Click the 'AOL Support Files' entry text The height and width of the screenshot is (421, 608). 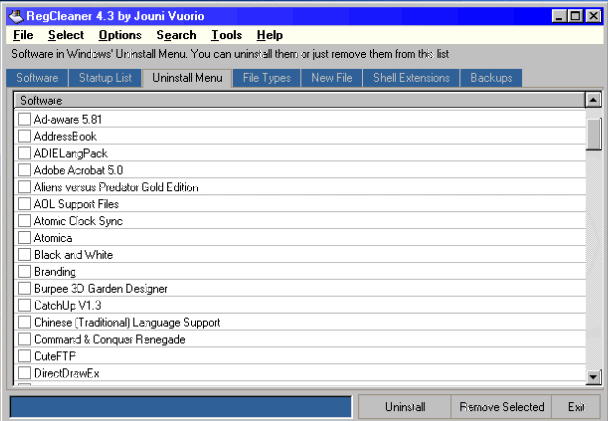tap(76, 204)
